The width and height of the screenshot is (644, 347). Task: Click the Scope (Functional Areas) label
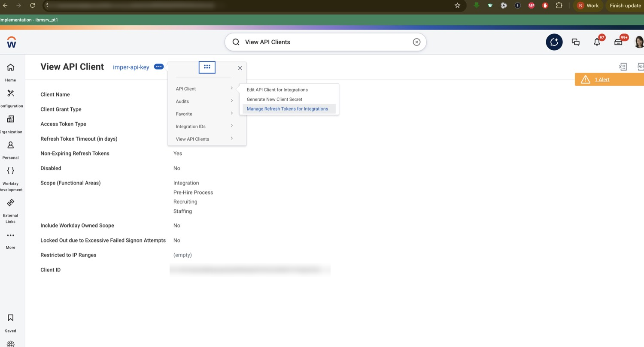pos(70,183)
